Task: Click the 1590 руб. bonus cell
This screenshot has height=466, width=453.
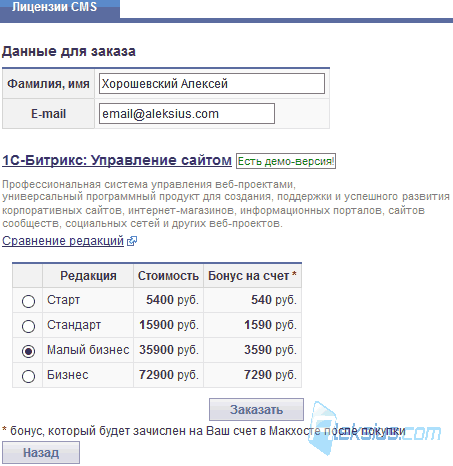Action: [x=252, y=325]
